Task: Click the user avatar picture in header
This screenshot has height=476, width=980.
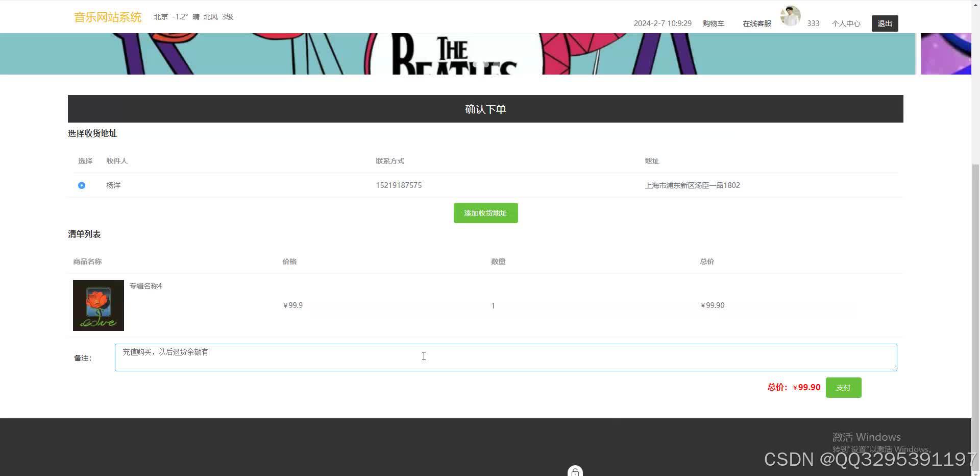Action: [x=790, y=16]
